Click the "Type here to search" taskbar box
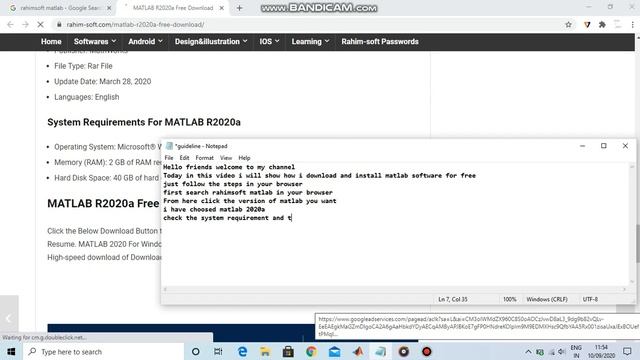 (104, 352)
